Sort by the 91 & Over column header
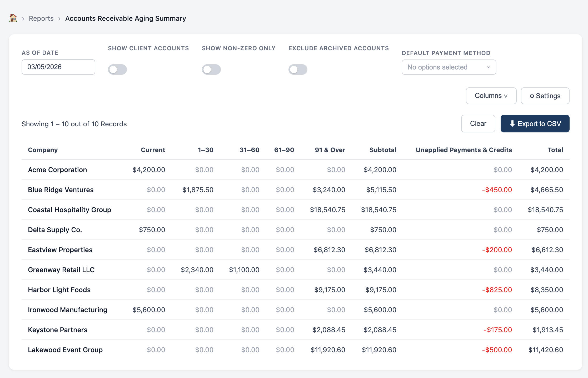This screenshot has height=378, width=588. [x=330, y=150]
